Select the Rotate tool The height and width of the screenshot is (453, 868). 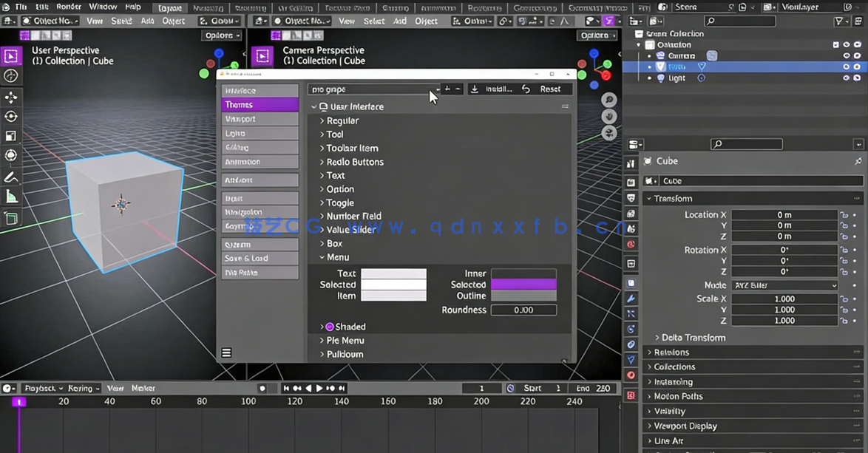[10, 116]
